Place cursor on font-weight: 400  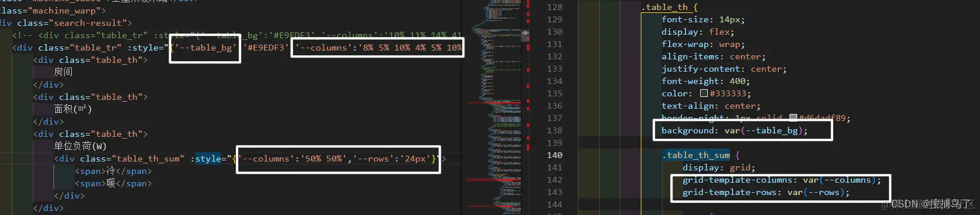705,81
